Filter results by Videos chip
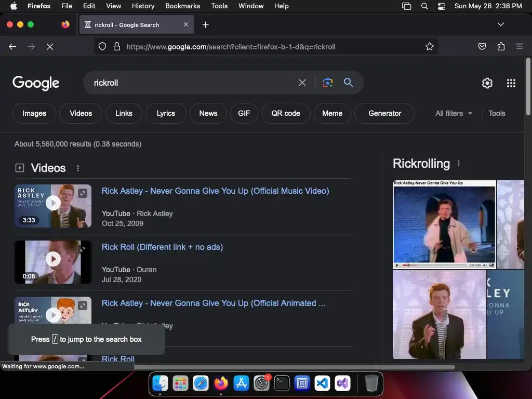The image size is (532, 399). tap(81, 113)
